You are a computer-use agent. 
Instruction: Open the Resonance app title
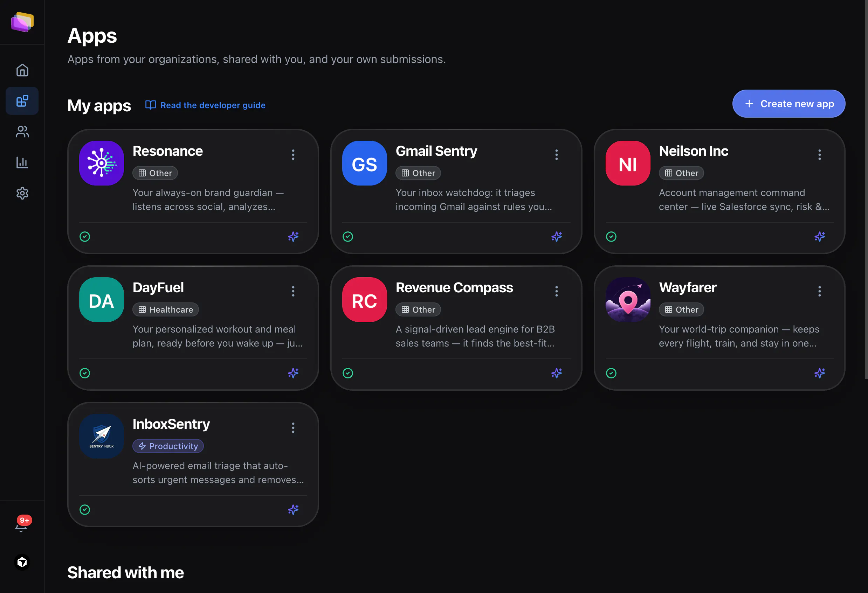point(168,151)
